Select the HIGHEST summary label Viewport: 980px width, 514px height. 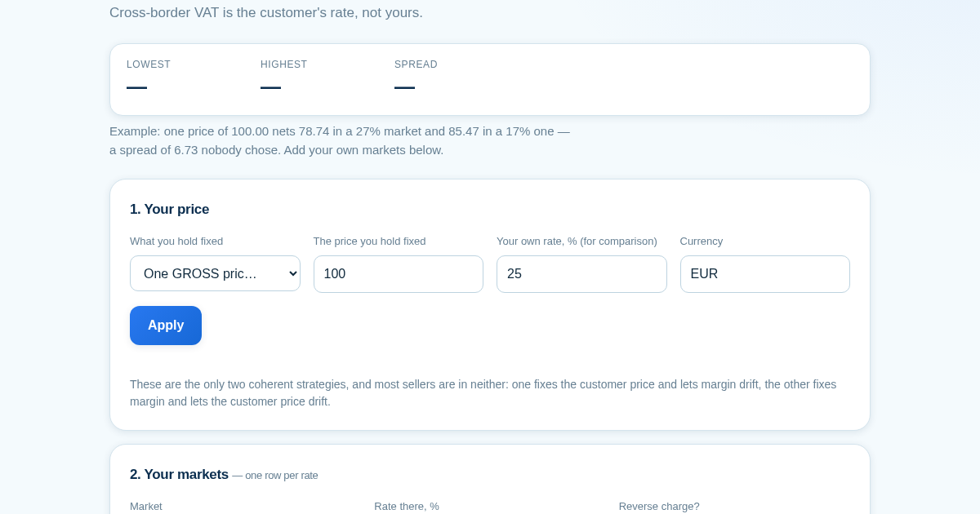[284, 64]
